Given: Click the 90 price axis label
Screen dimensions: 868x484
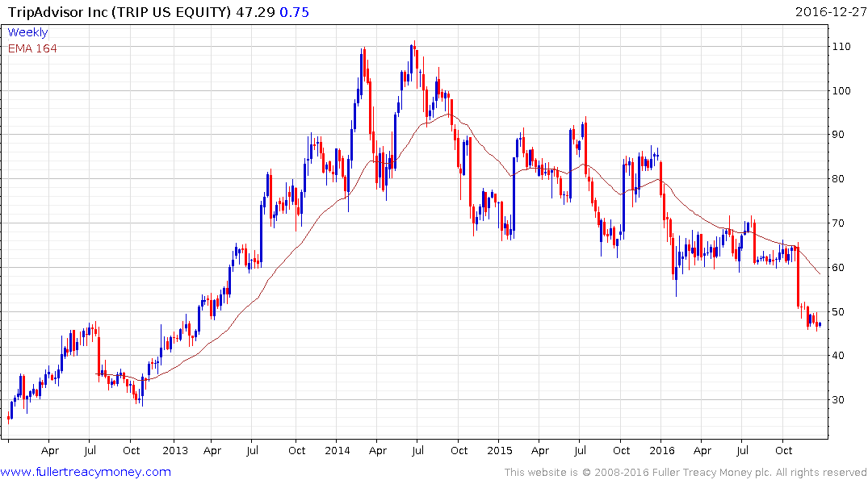Looking at the screenshot, I should (x=838, y=135).
